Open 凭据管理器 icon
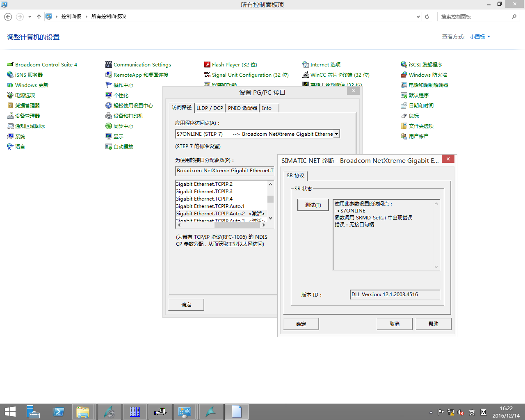 (10, 106)
